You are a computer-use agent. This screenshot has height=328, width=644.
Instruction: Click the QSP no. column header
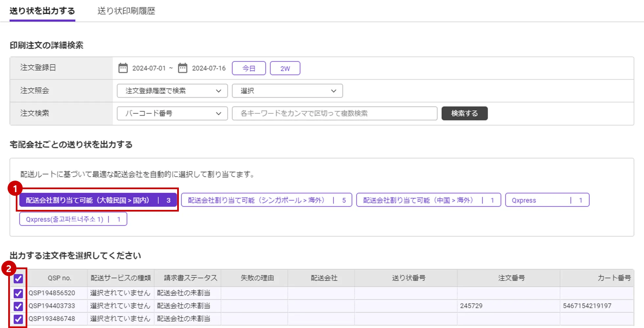(59, 278)
